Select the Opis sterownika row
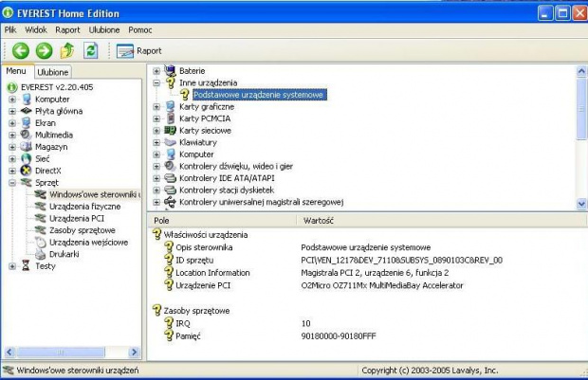The image size is (588, 380). pos(367,247)
